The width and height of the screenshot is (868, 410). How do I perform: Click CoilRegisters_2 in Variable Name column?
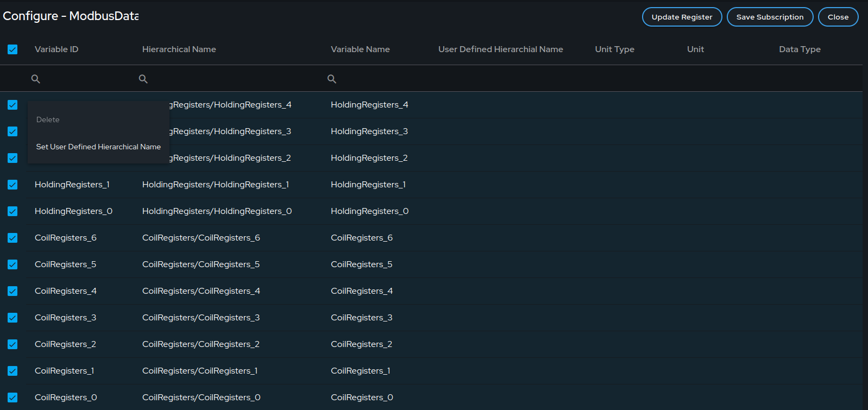(362, 344)
